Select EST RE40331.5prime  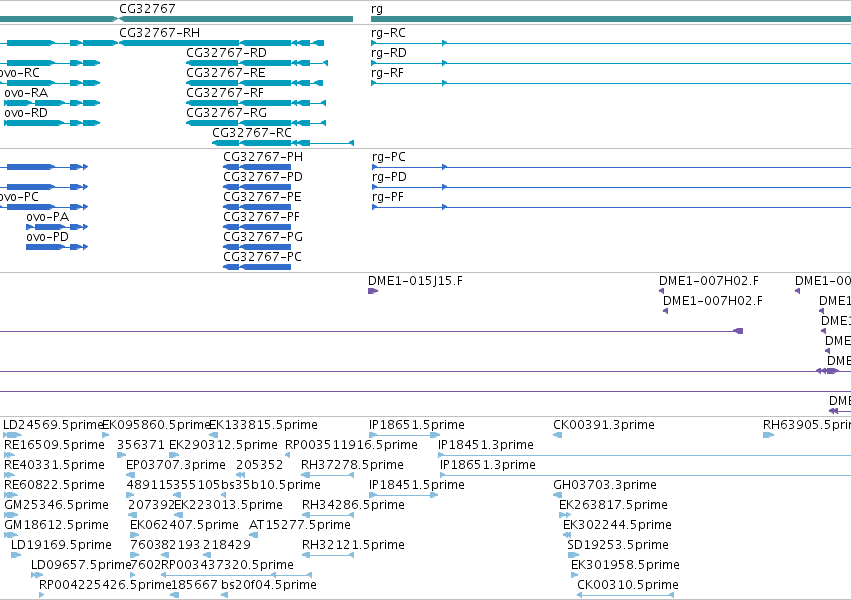9,475
